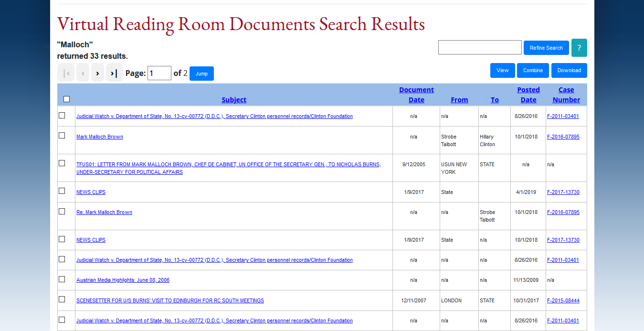Open case F-2016-07895 in 'Re: Mark Malloch Brown' row
Screen dimensions: 644x331
coord(563,212)
